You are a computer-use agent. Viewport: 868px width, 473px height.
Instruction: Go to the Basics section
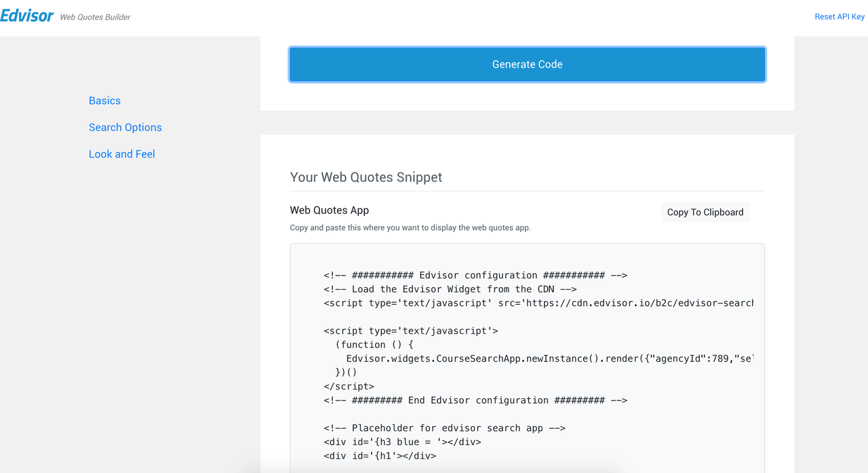(104, 100)
